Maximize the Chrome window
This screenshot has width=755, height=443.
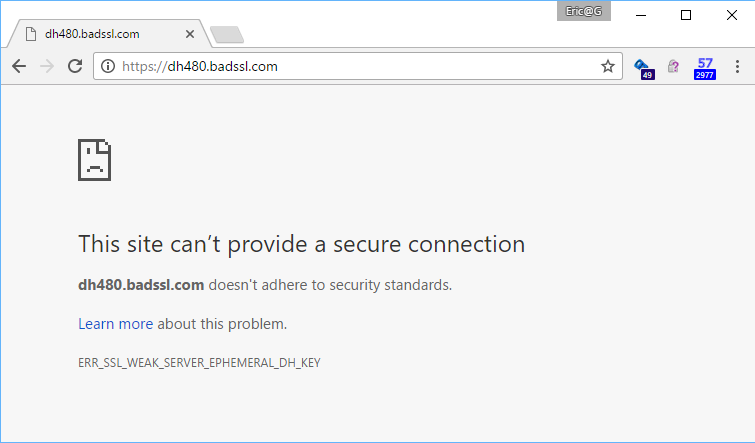pyautogui.click(x=686, y=14)
